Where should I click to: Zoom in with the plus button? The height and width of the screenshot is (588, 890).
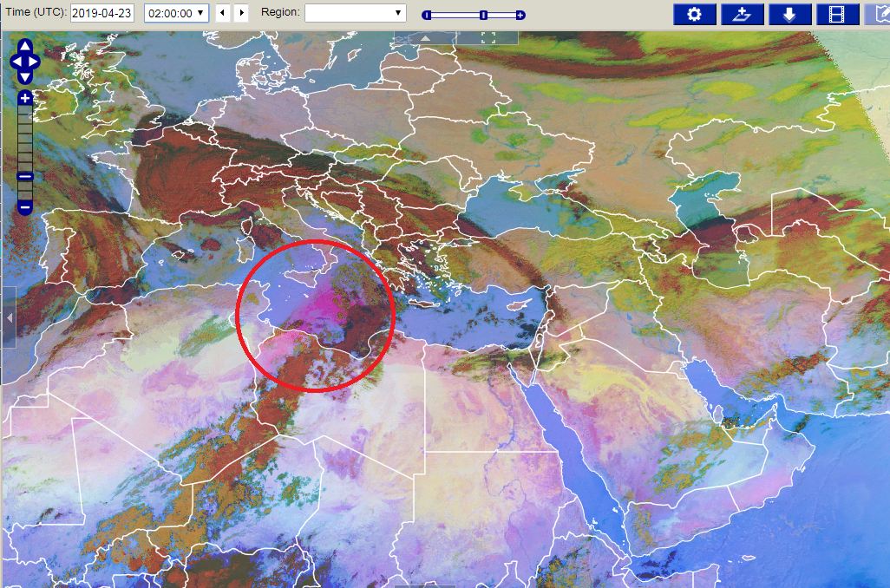pos(25,98)
